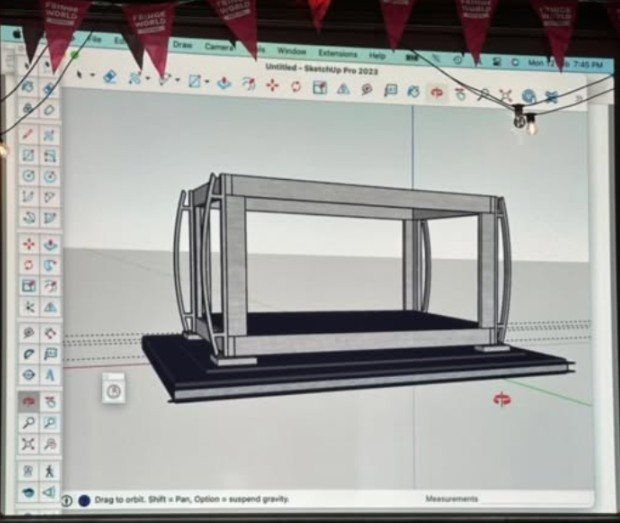Click the active Orbit tool in left toolset
Screen dimensions: 620x523
[x=28, y=402]
